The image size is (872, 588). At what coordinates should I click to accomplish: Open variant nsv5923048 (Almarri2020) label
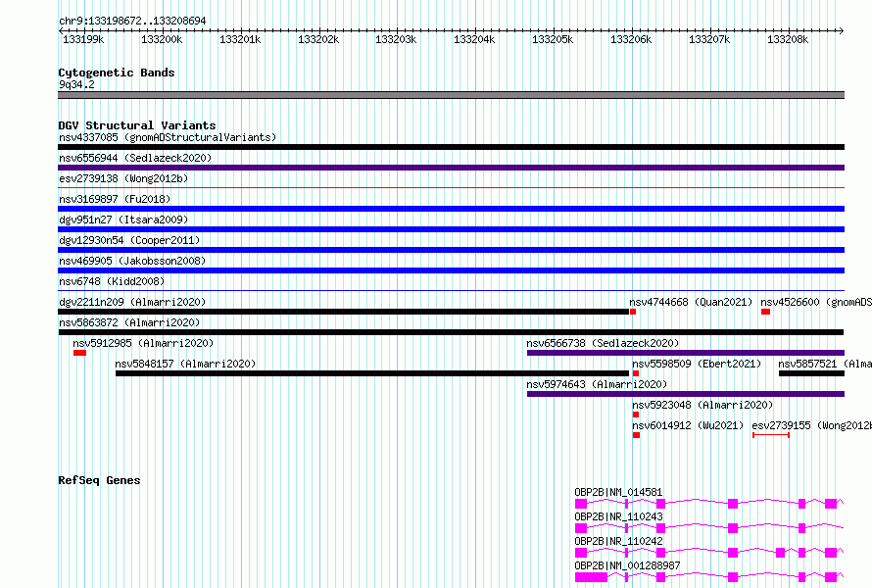coord(702,405)
